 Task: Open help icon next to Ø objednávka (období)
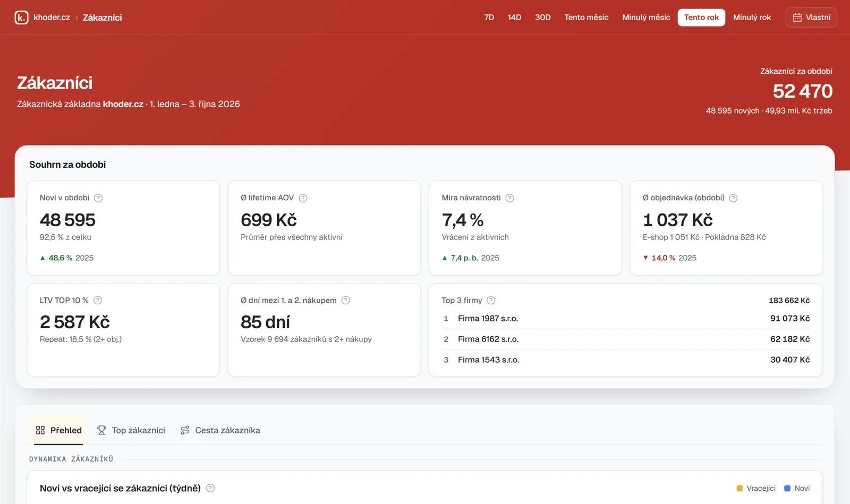[x=733, y=198]
